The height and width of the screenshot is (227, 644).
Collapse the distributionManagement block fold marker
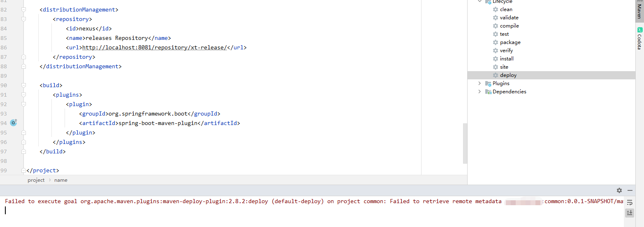tap(23, 9)
